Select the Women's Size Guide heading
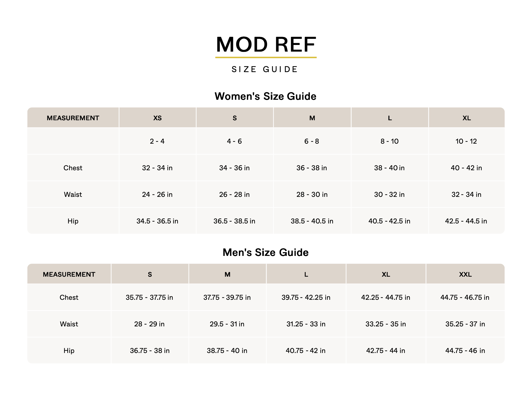The image size is (532, 399). point(265,96)
